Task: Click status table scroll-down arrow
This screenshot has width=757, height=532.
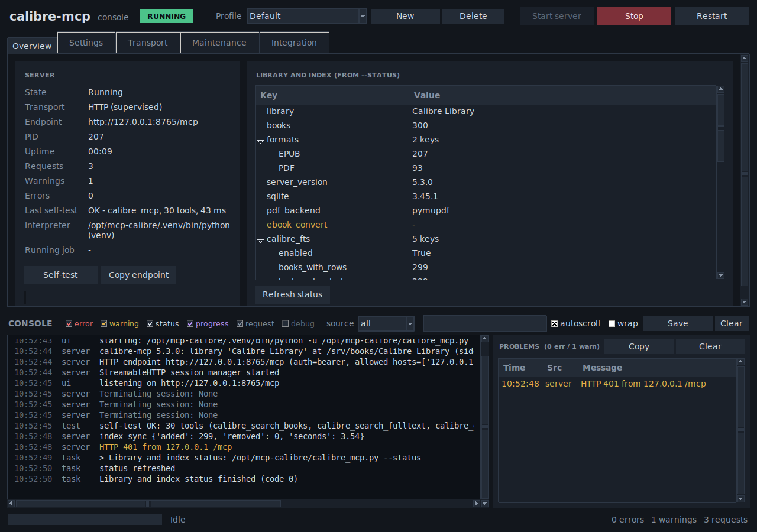Action: (x=720, y=275)
